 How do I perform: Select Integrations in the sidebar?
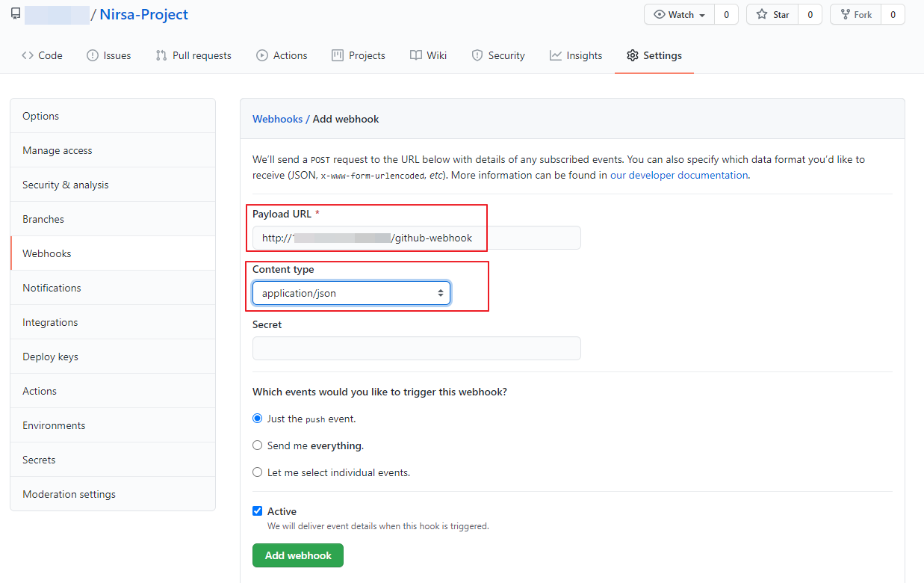click(x=113, y=322)
